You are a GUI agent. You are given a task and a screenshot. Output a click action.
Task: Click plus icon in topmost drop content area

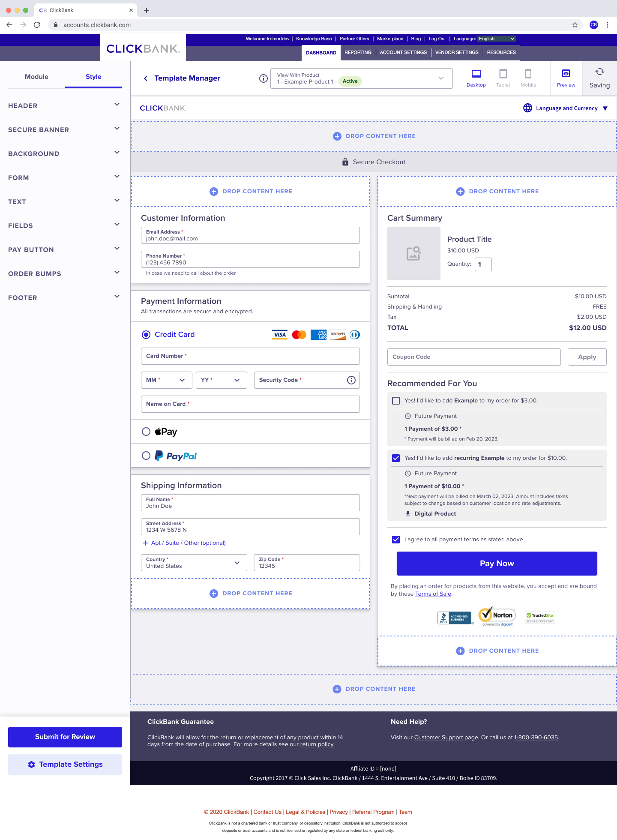(337, 136)
